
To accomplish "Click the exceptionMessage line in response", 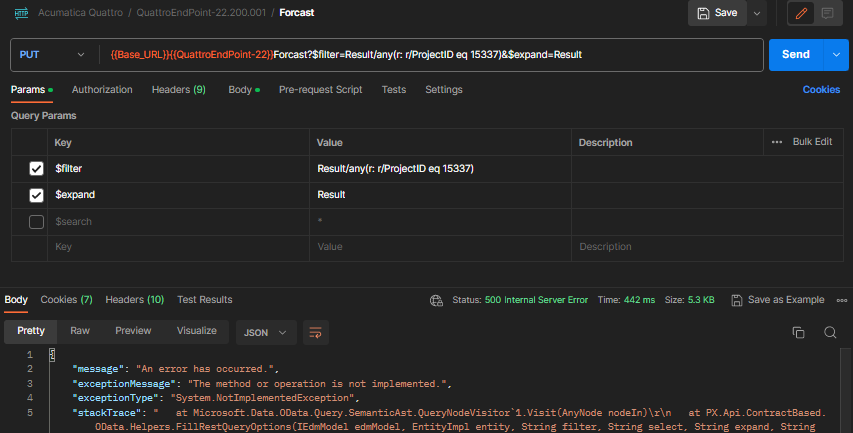I will pyautogui.click(x=262, y=383).
